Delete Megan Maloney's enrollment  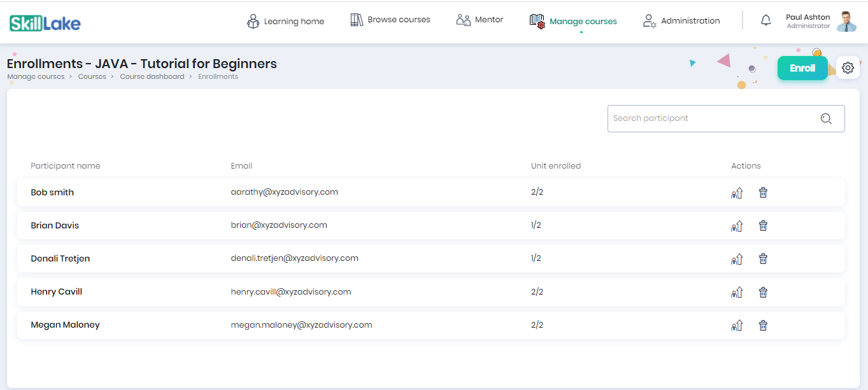[x=763, y=325]
